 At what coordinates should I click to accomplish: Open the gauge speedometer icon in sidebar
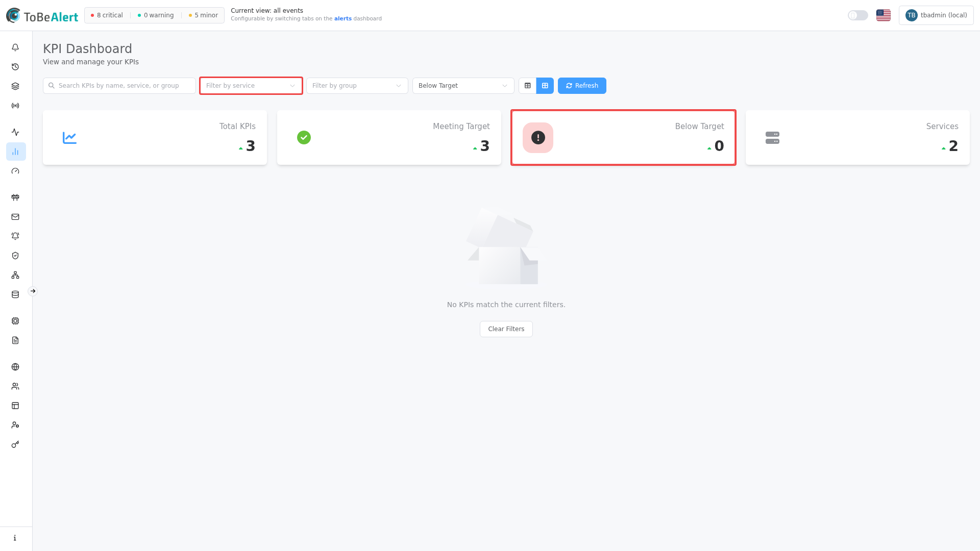[x=15, y=171]
